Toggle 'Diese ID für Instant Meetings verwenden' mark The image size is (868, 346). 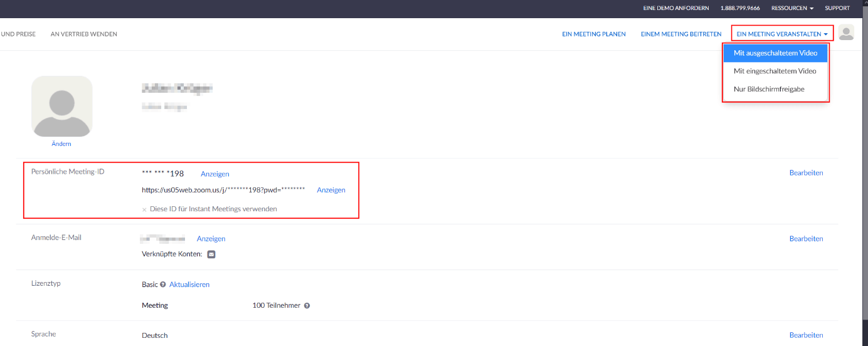(x=144, y=209)
